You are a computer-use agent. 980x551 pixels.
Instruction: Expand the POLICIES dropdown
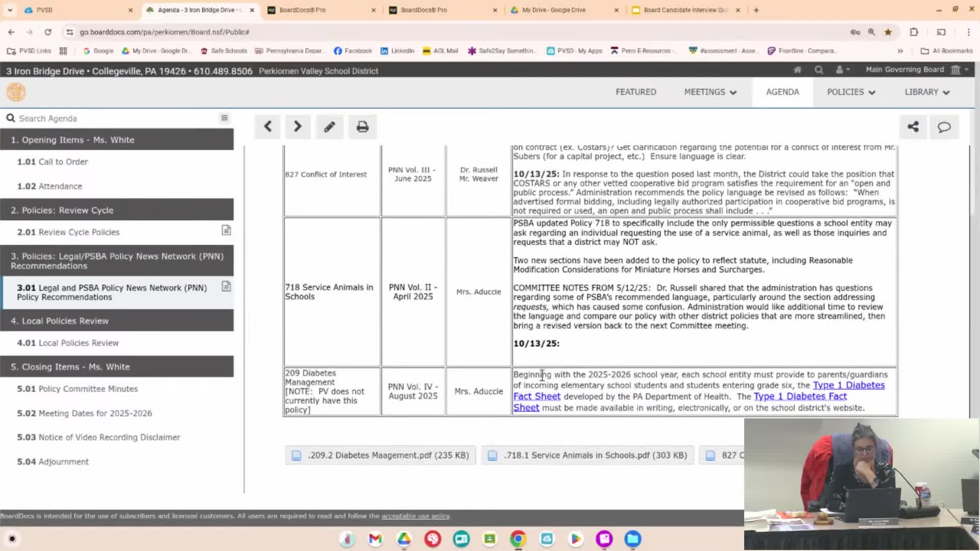[851, 92]
